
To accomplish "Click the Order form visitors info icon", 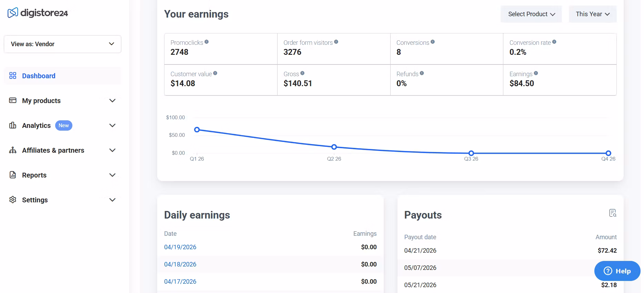I will (x=336, y=42).
